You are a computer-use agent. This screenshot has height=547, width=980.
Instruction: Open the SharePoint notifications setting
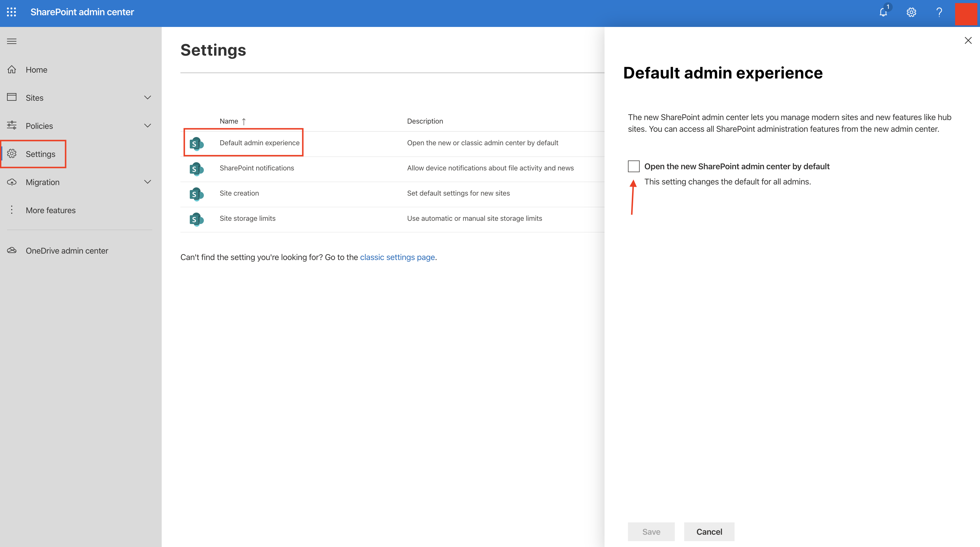[x=257, y=168]
